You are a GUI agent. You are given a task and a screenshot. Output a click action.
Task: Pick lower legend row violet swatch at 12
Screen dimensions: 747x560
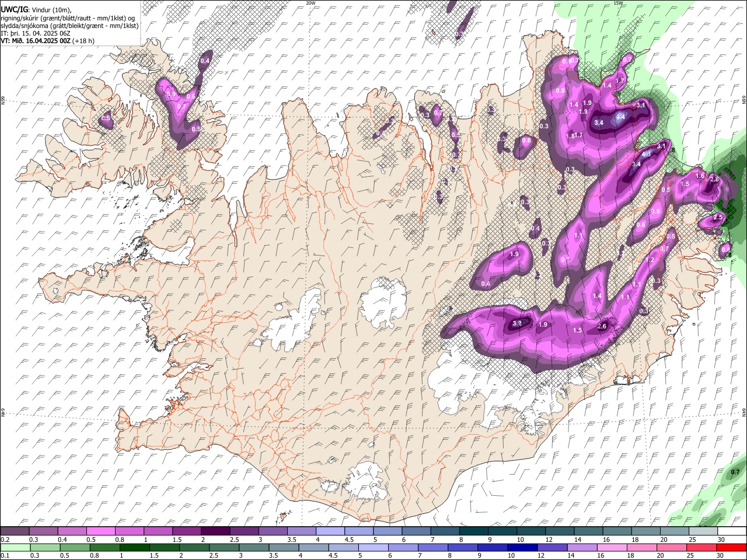pos(552,548)
